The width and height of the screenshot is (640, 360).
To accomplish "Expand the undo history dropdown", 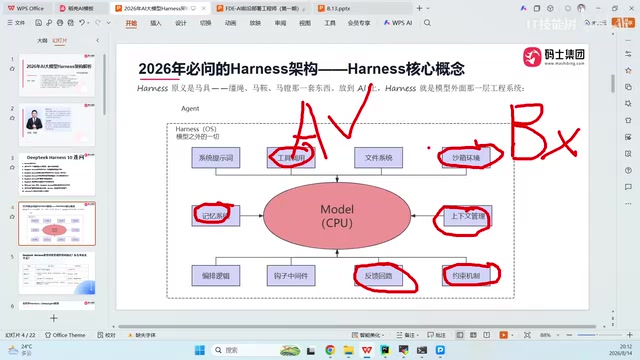I will click(88, 23).
